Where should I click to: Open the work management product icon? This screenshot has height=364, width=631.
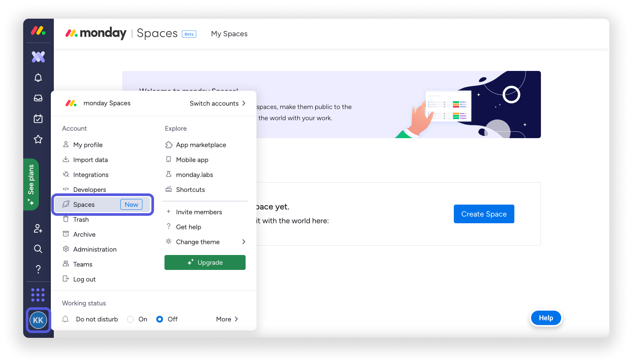pyautogui.click(x=38, y=57)
